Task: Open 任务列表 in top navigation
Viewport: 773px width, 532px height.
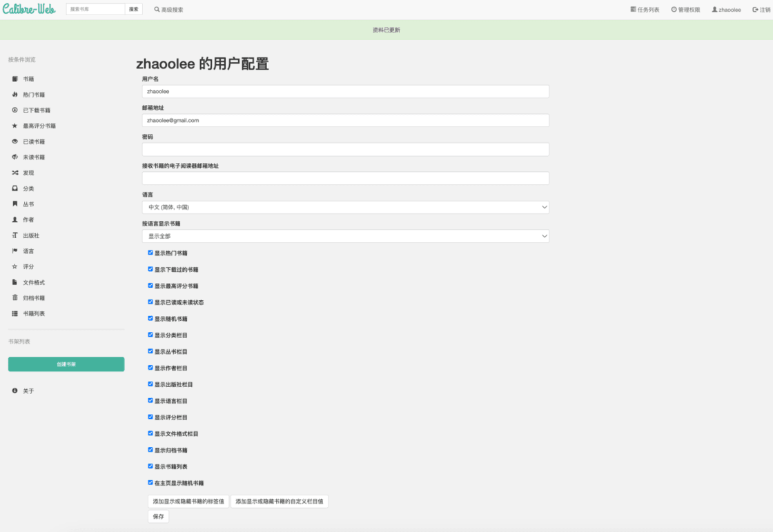Action: tap(645, 10)
